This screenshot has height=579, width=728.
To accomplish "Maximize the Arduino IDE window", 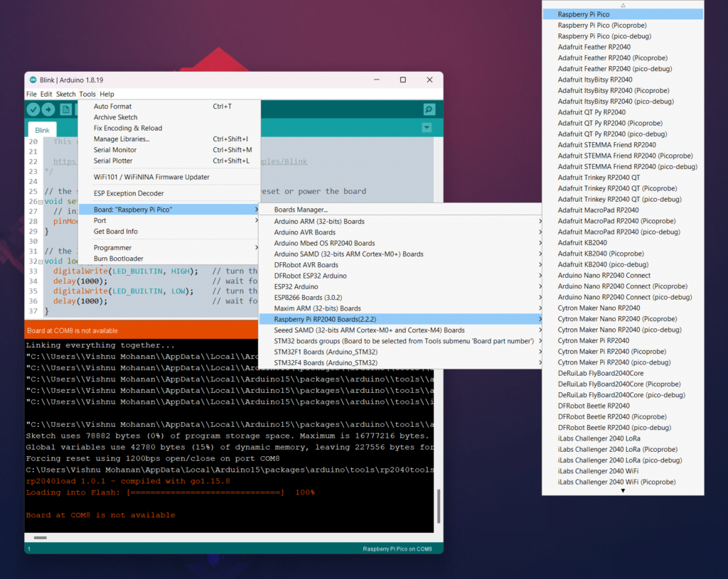I will (x=403, y=80).
